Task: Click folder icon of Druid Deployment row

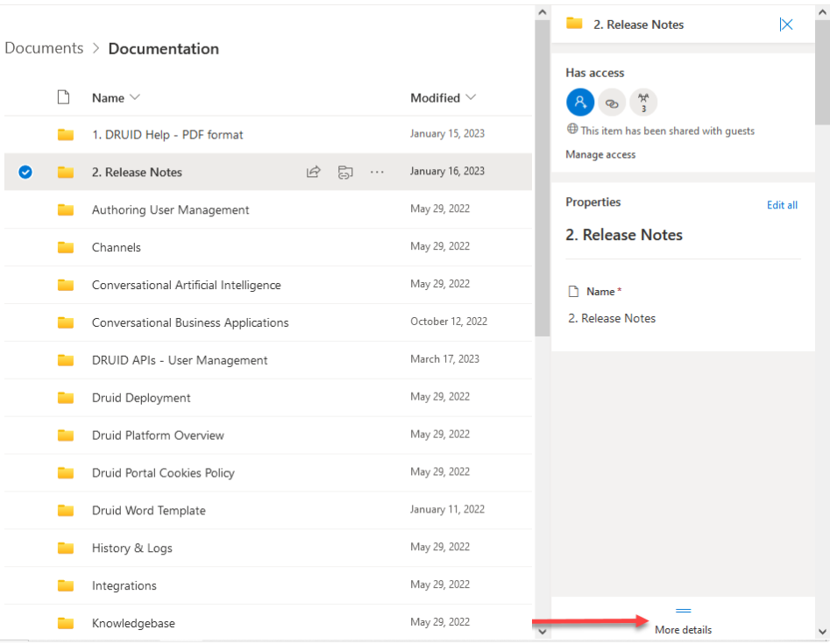Action: (66, 398)
